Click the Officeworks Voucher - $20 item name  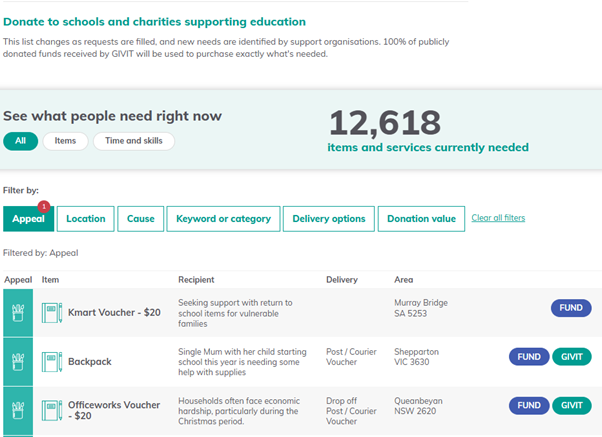(114, 411)
